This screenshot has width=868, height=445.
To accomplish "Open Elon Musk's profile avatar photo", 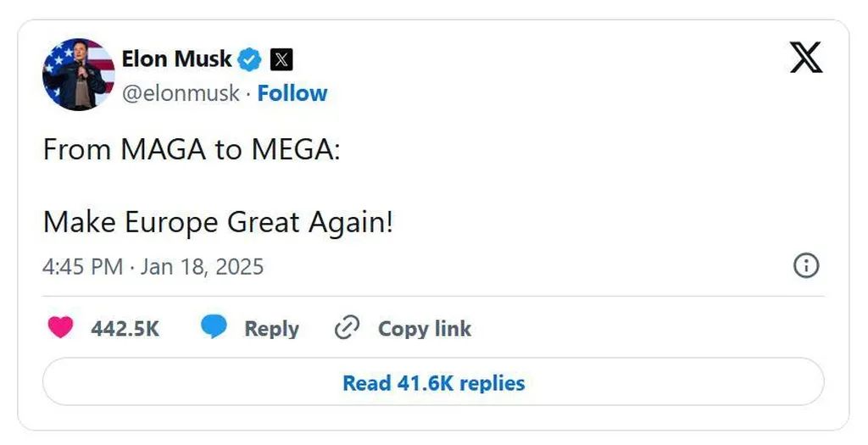I will [79, 75].
